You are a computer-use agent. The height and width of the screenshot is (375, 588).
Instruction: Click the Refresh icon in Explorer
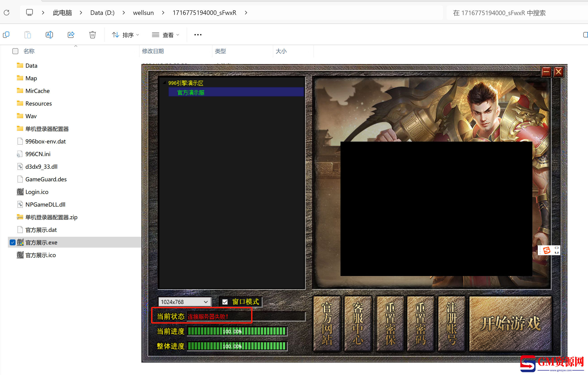pos(7,12)
